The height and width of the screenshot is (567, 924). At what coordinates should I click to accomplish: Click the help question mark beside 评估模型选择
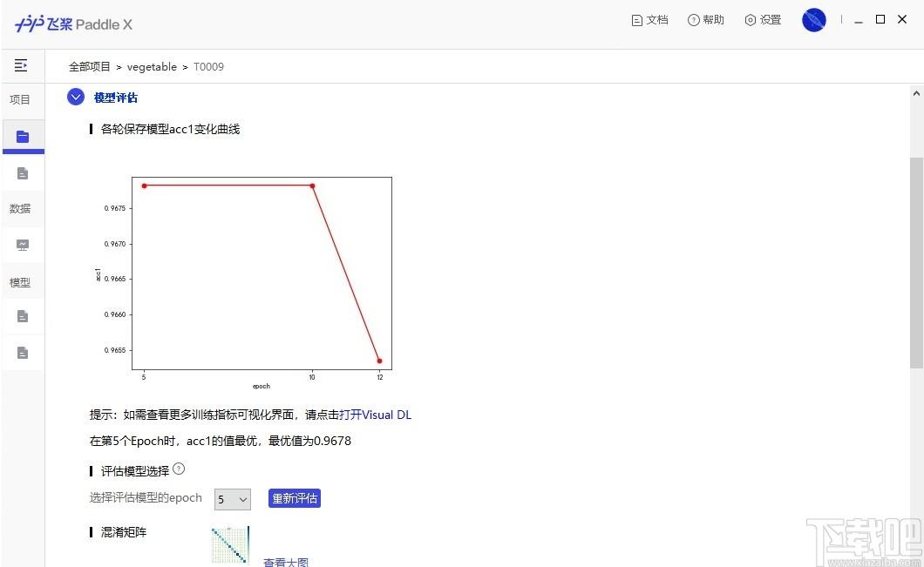pyautogui.click(x=180, y=469)
